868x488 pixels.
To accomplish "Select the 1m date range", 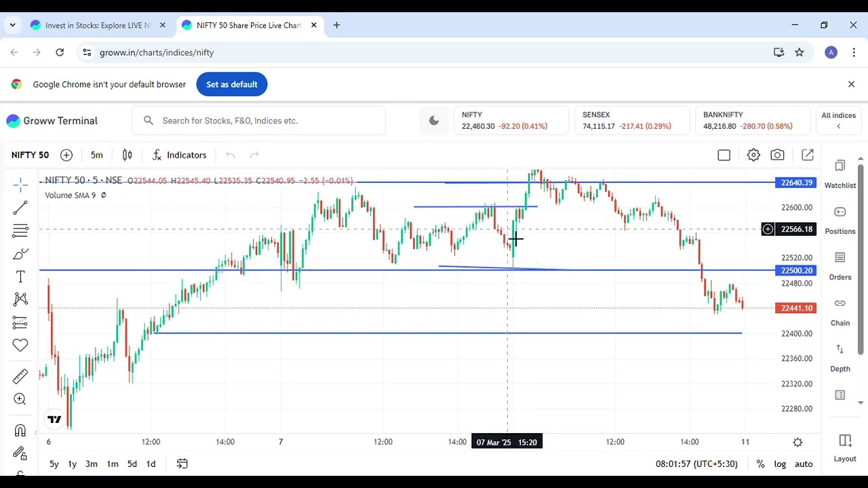I will [x=113, y=464].
